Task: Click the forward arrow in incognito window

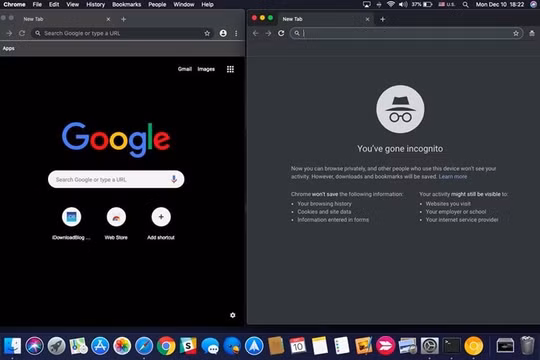Action: 268,33
